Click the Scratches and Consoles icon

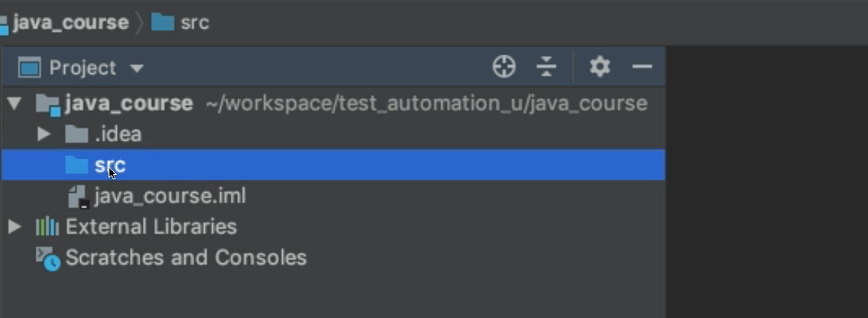coord(48,259)
